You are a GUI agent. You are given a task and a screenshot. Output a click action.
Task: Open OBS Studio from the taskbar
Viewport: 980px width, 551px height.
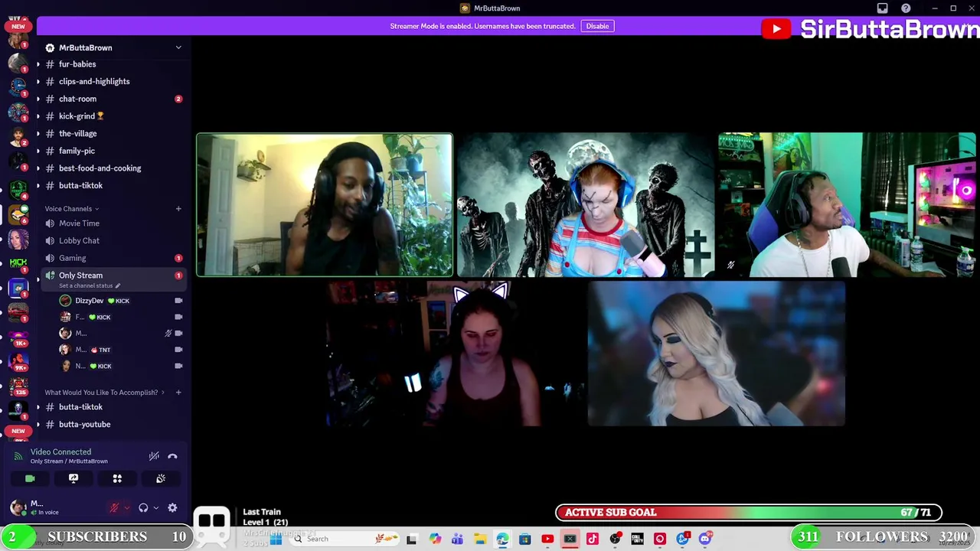coord(615,539)
